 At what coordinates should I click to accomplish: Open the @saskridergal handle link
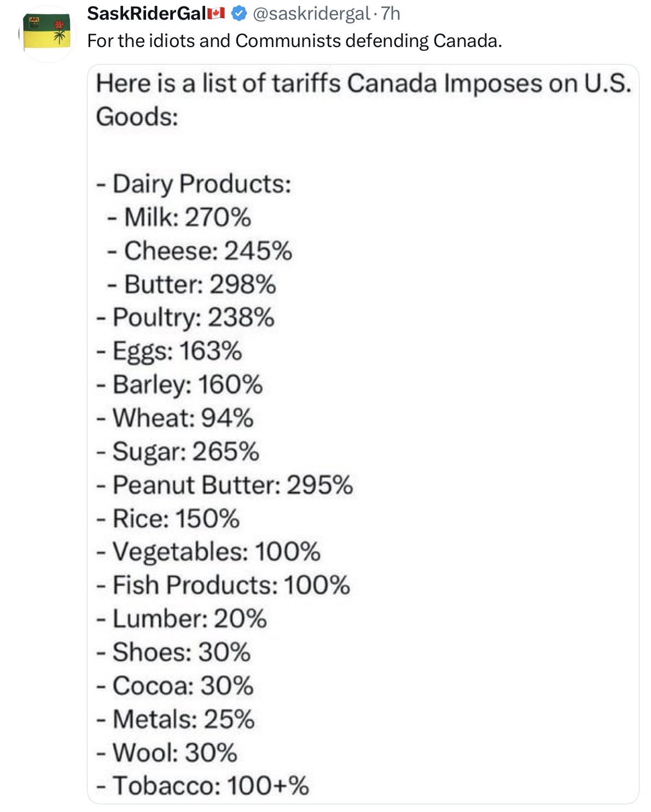311,14
